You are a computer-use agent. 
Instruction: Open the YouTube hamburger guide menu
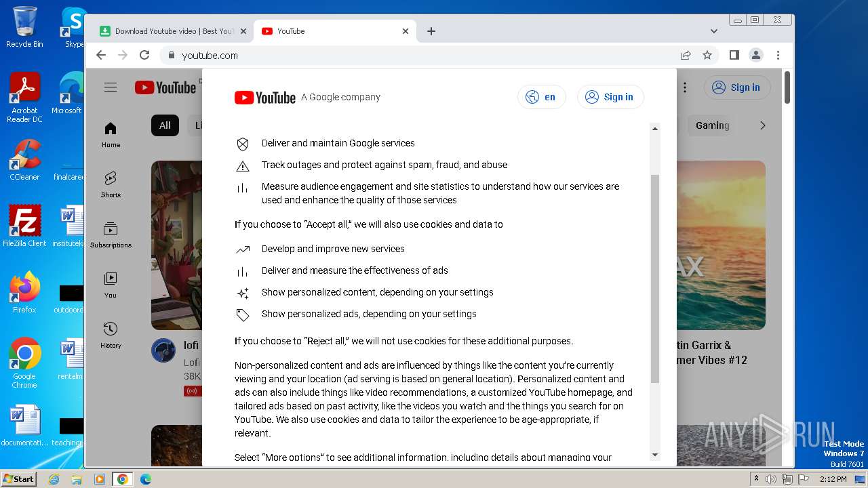pyautogui.click(x=111, y=87)
